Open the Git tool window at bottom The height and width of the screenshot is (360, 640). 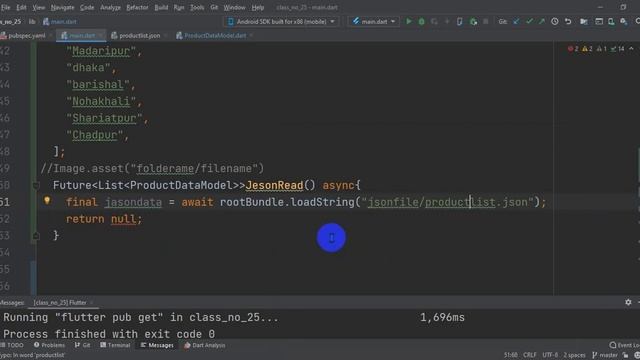[x=82, y=345]
